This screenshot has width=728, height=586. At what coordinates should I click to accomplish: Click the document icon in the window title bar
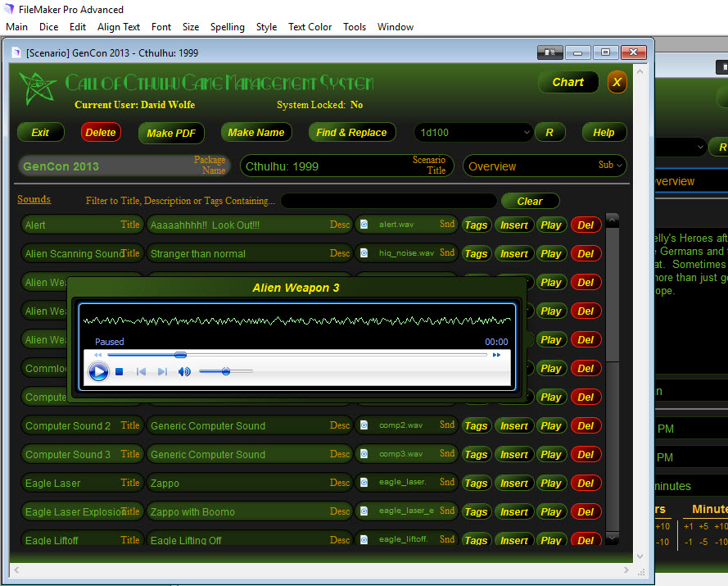tap(16, 52)
